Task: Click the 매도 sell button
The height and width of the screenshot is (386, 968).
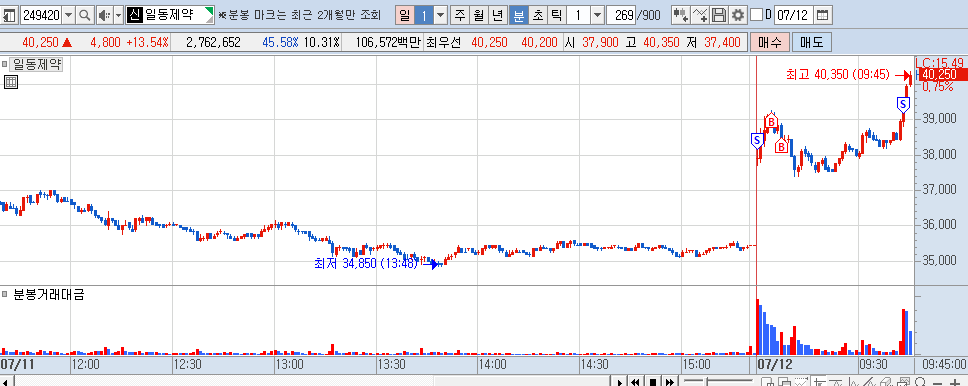Action: coord(812,42)
